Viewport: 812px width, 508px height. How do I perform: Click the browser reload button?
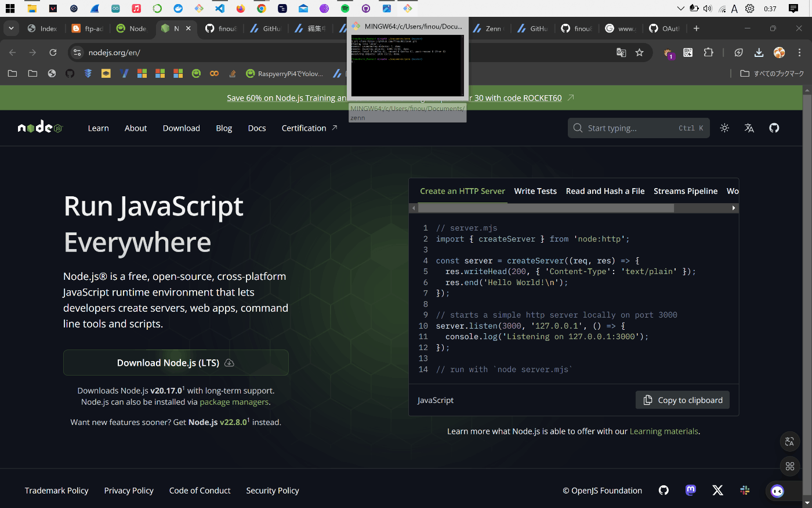tap(53, 52)
